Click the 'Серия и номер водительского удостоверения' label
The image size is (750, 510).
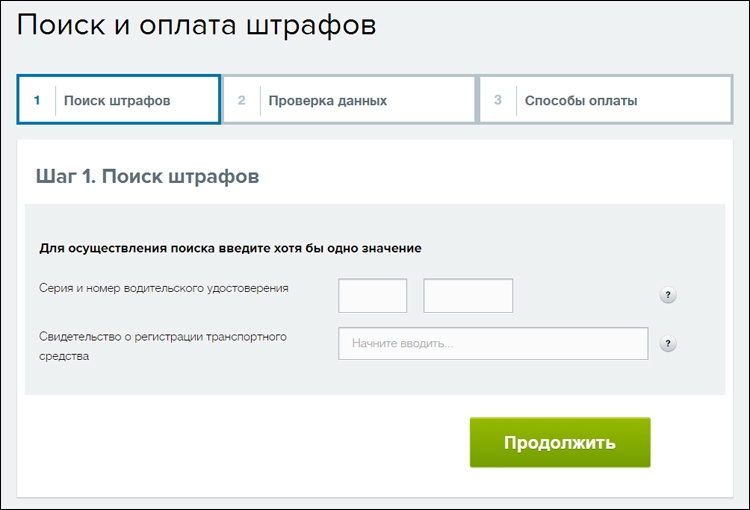point(164,288)
